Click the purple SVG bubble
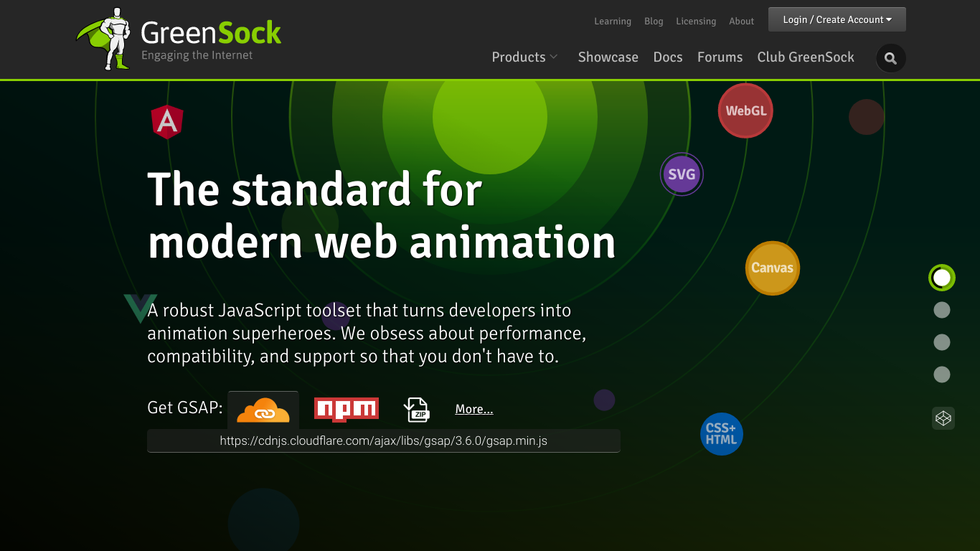Screen dimensions: 980x551 (x=682, y=174)
